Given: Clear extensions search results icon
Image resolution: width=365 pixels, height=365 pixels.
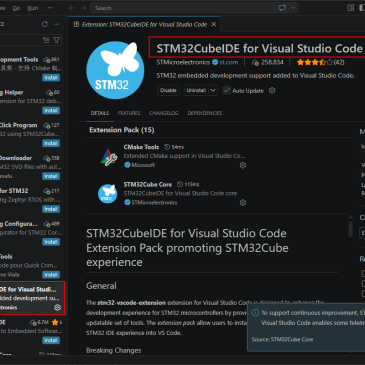Looking at the screenshot, I should pos(46,40).
